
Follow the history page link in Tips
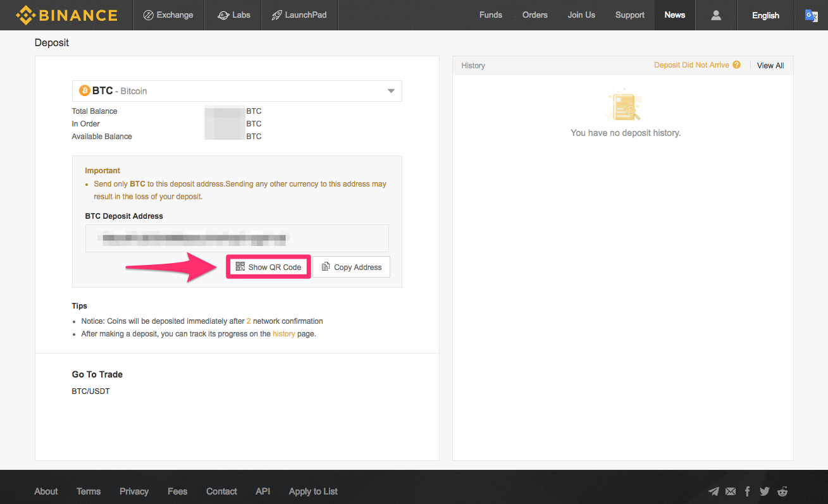284,334
